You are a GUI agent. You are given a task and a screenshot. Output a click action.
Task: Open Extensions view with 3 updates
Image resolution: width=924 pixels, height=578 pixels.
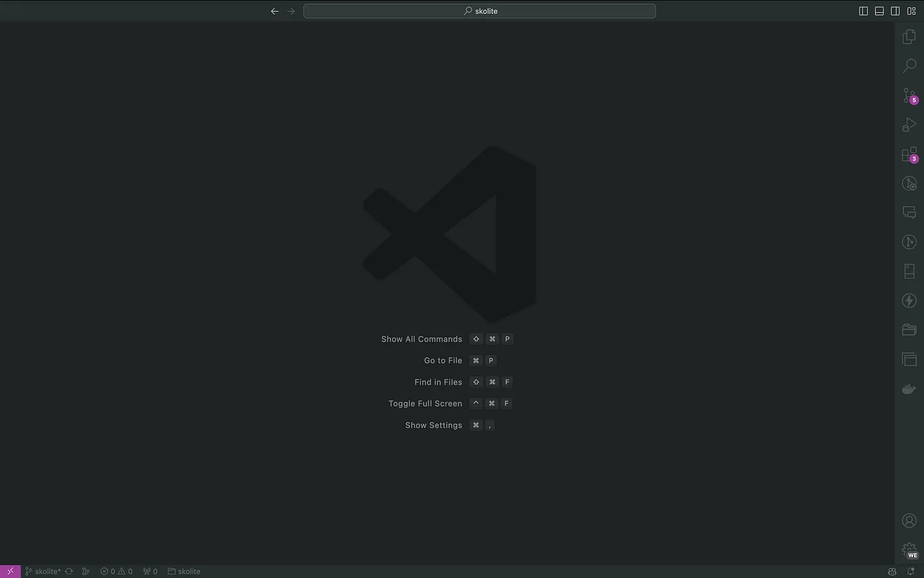(x=909, y=154)
